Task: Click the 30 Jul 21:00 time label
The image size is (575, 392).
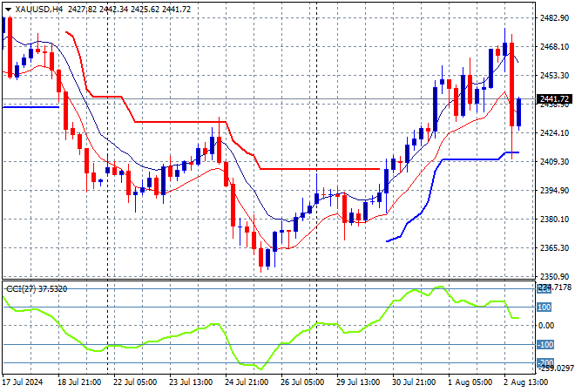Action: (x=414, y=382)
